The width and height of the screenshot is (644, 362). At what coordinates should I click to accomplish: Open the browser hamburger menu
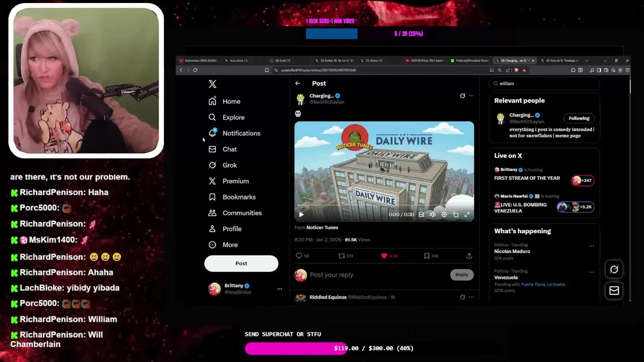click(x=627, y=70)
